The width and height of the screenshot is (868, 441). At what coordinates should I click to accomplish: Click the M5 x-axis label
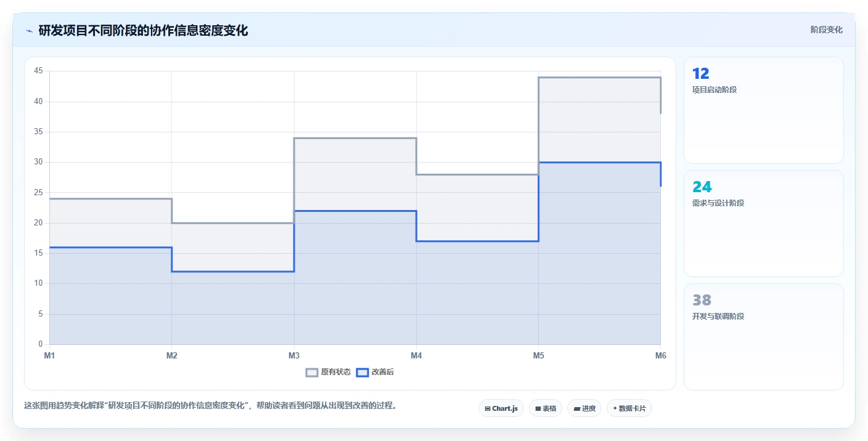[539, 355]
